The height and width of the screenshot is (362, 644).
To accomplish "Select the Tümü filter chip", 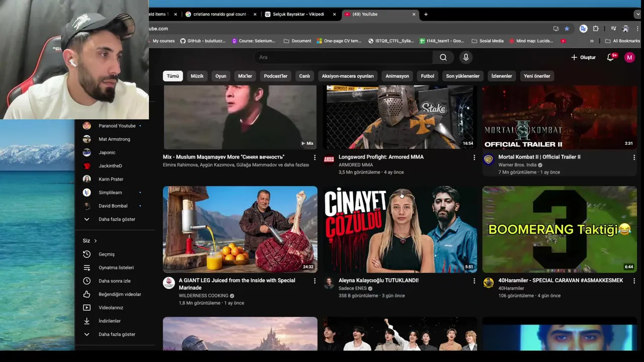I will [173, 76].
